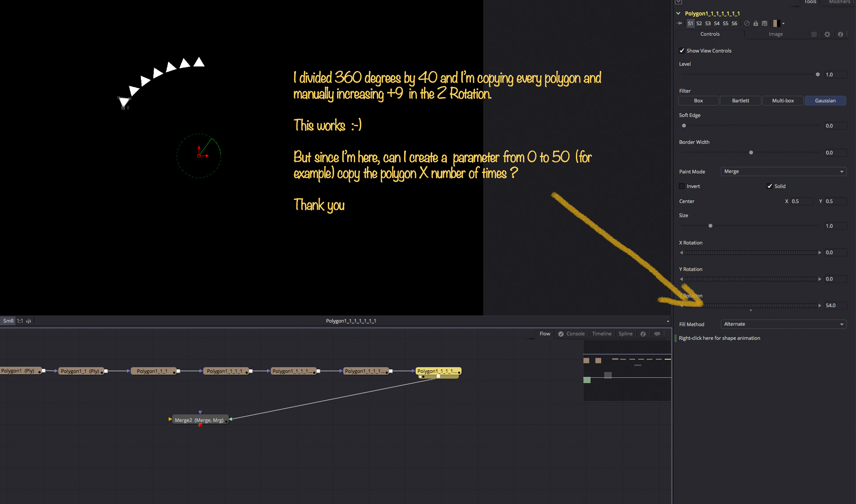Decrease Y Rotation with left arrow
Viewport: 856px width, 504px height.
click(681, 279)
